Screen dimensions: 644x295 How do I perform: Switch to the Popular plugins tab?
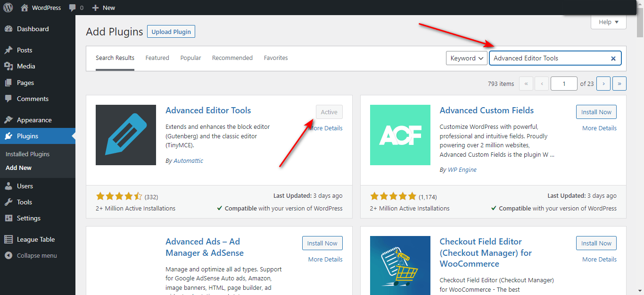190,58
